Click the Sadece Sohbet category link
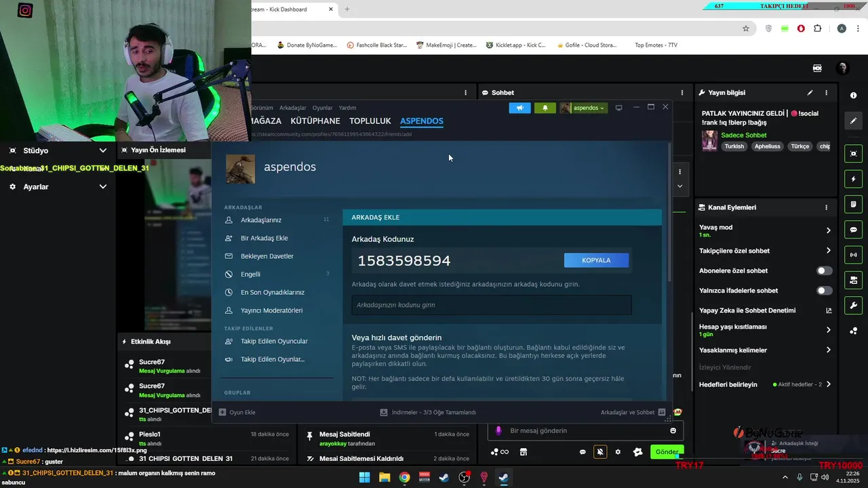Screen dimensions: 868x488 click(743, 135)
